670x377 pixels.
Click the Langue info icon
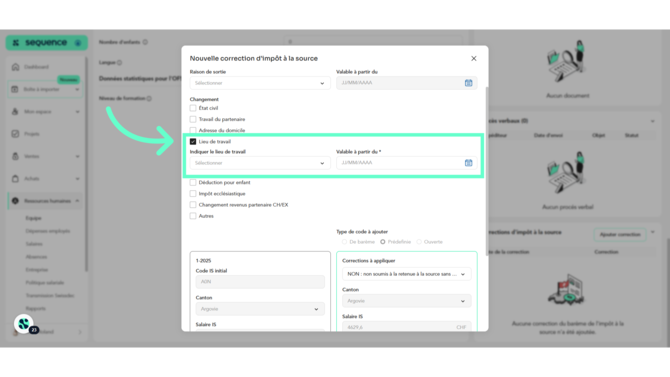120,62
